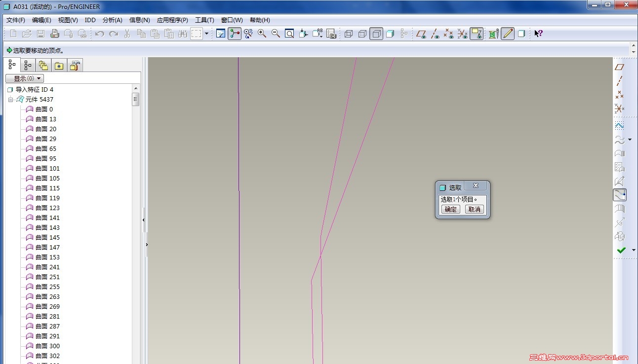638x364 pixels.
Task: Select Wireframe display style
Action: coord(349,34)
